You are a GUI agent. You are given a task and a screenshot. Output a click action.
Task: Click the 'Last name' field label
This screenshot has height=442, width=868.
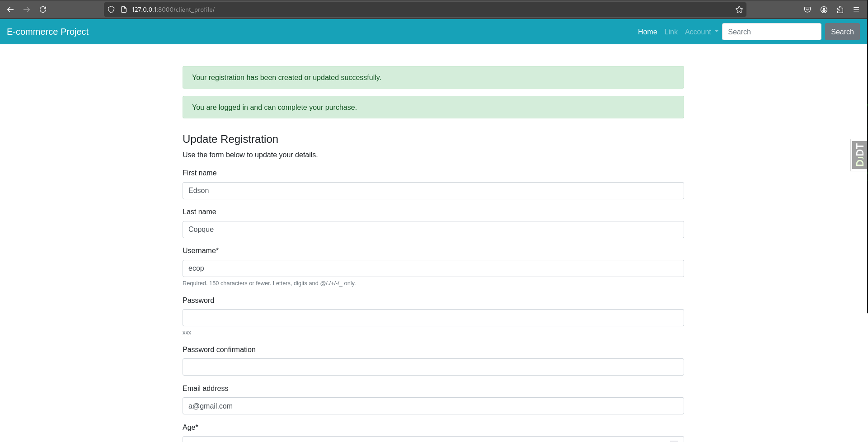[x=199, y=212]
